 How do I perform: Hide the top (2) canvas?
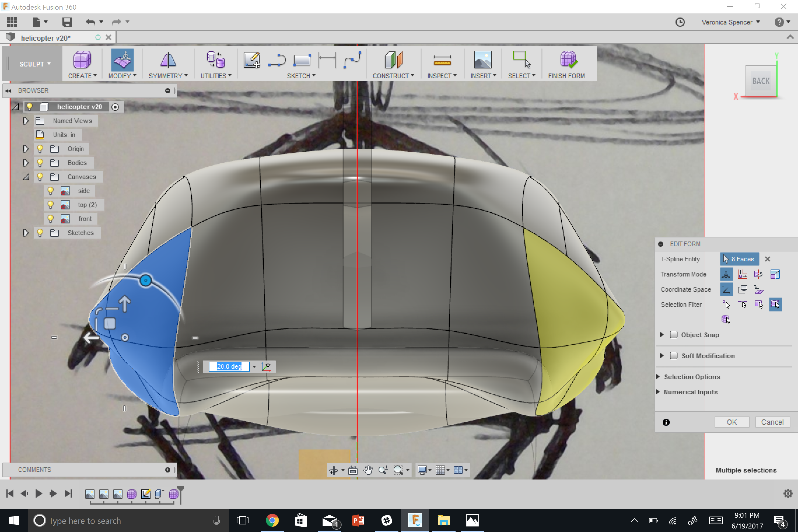50,204
